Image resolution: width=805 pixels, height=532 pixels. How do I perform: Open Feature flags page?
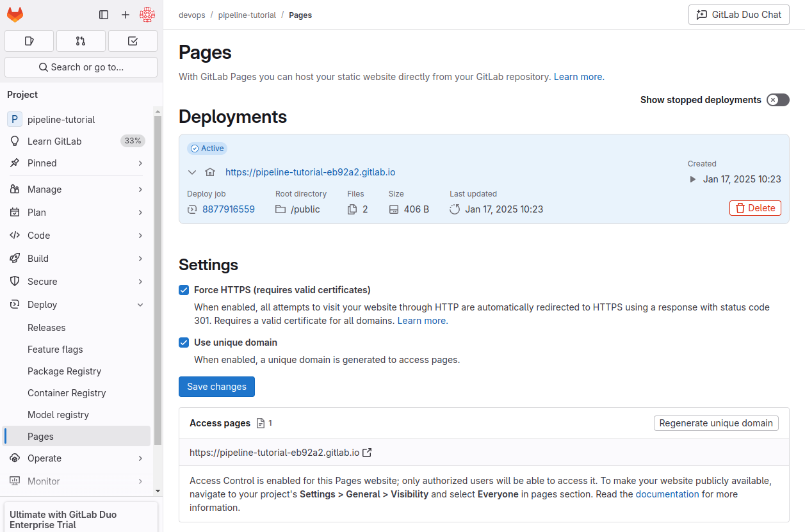tap(77, 349)
